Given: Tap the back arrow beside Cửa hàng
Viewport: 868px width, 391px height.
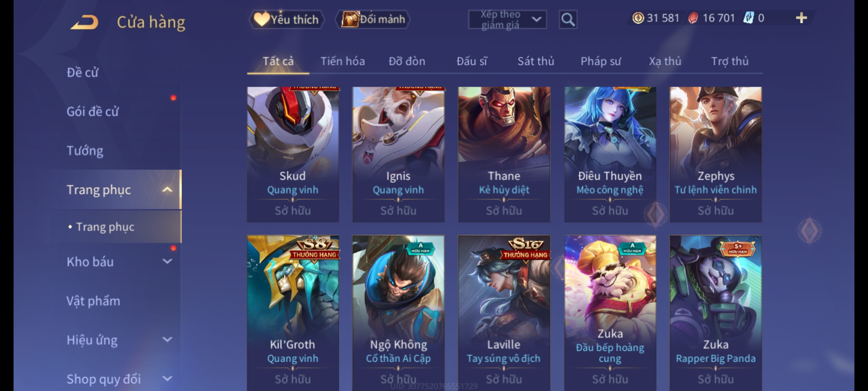Looking at the screenshot, I should pyautogui.click(x=84, y=22).
